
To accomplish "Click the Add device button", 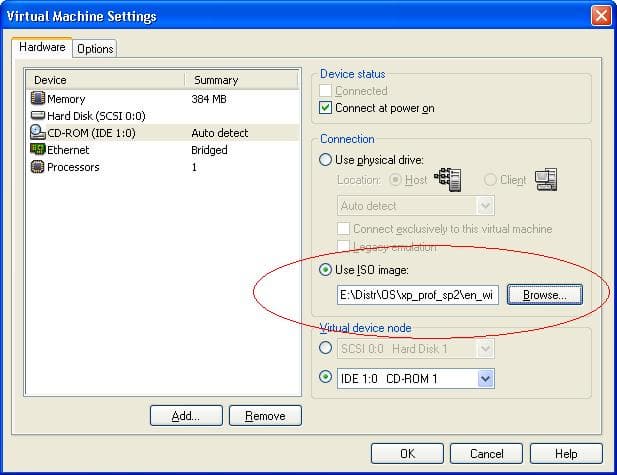I will pos(186,416).
